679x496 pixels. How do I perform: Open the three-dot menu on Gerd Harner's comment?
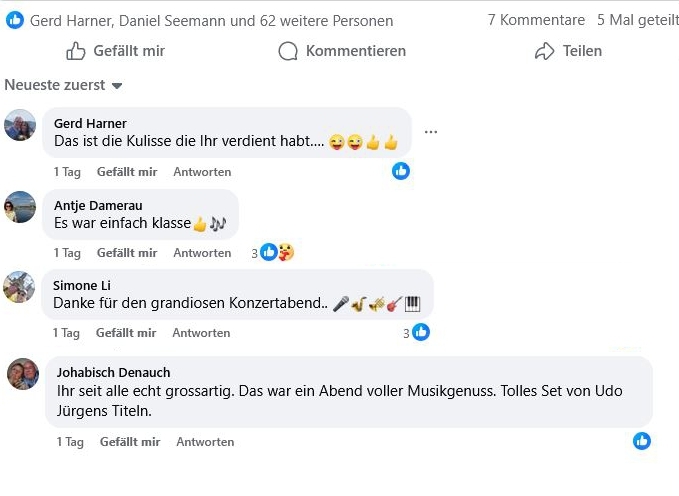(x=431, y=132)
